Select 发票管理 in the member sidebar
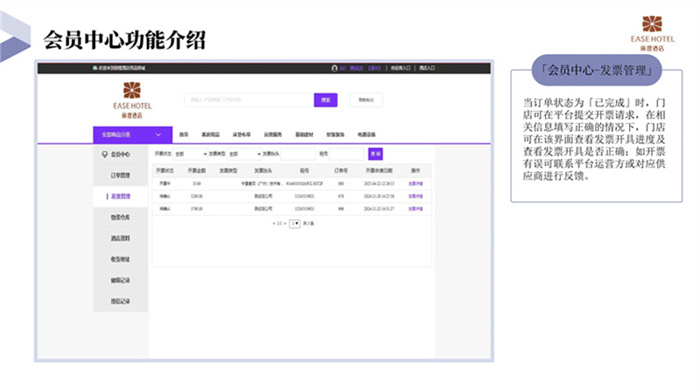The height and width of the screenshot is (392, 700). click(120, 196)
